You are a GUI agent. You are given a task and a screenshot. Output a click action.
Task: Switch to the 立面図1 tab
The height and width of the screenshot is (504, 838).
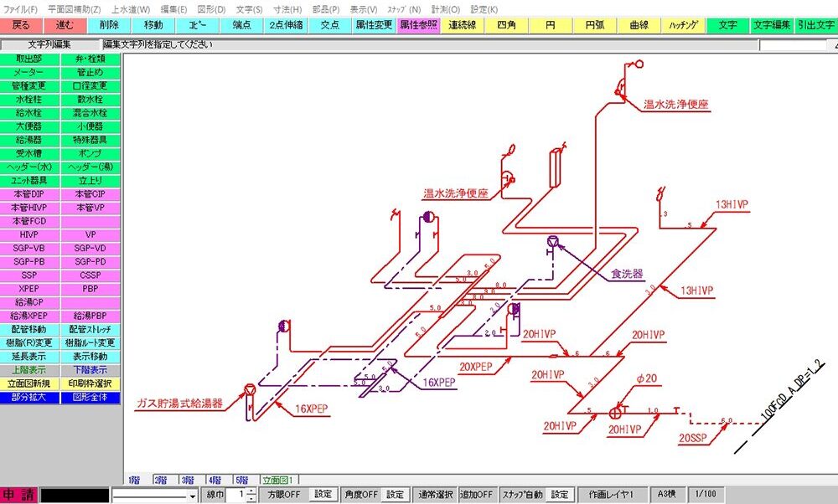point(277,481)
